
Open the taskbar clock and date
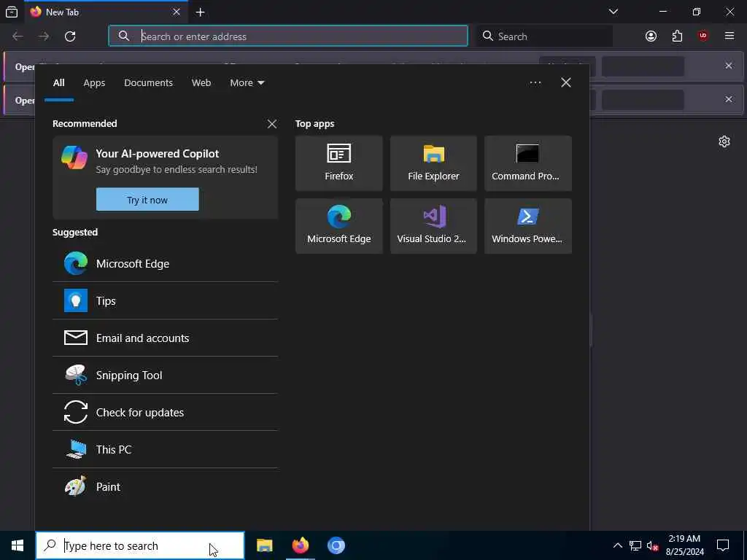point(684,545)
